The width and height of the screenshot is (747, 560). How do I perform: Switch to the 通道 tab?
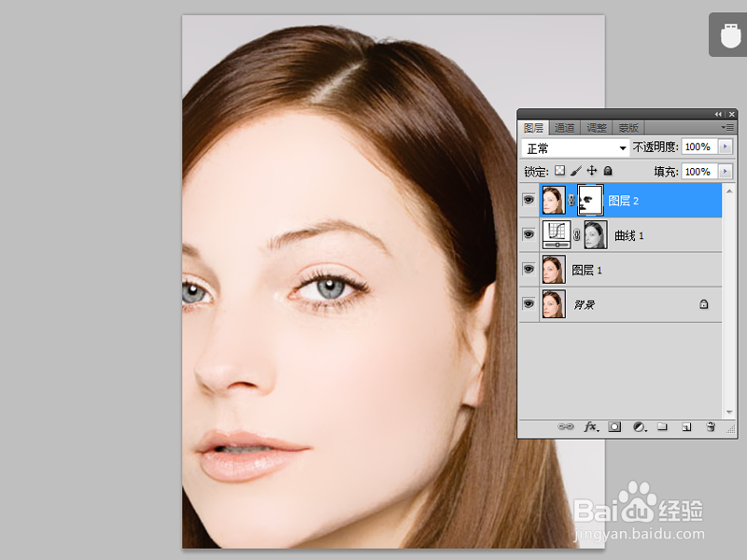coord(565,128)
